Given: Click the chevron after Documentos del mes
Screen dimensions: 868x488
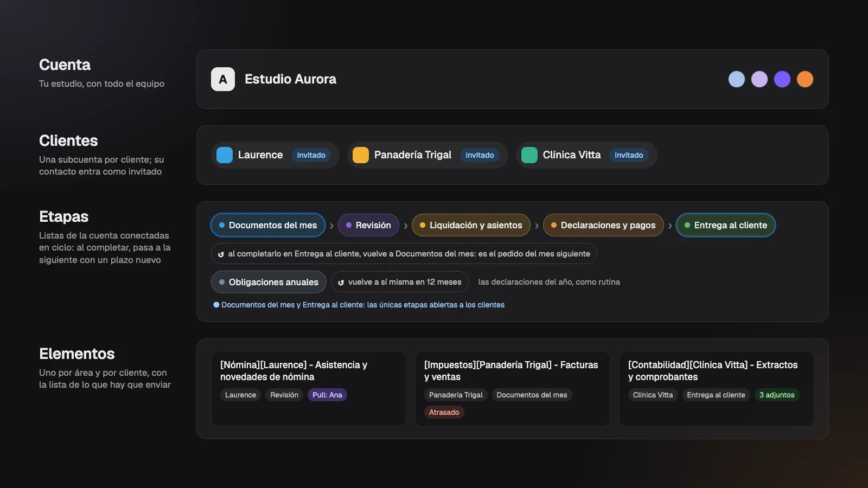Looking at the screenshot, I should [x=331, y=226].
